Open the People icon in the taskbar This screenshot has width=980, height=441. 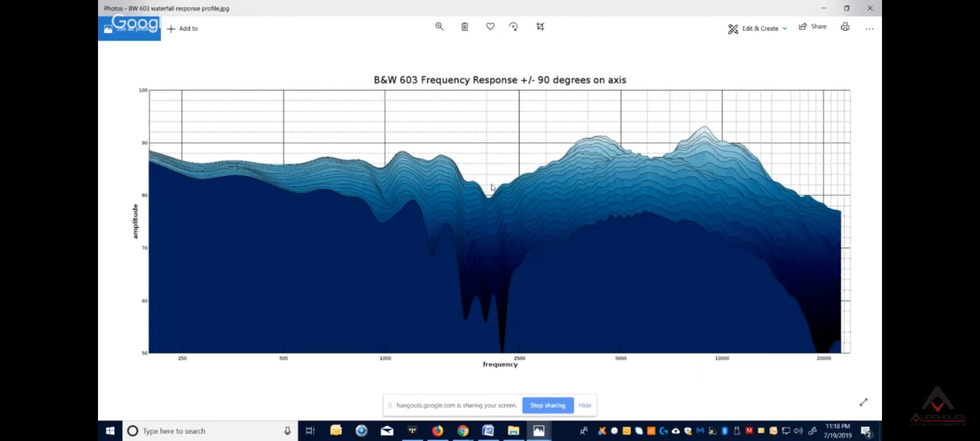584,431
